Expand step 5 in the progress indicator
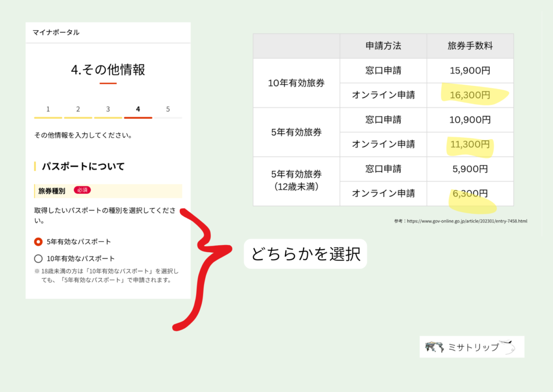Viewport: 553px width, 392px height. click(x=168, y=109)
